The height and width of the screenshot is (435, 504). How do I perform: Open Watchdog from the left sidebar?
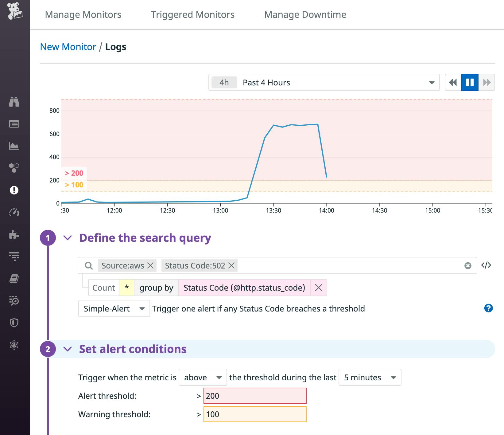(14, 101)
